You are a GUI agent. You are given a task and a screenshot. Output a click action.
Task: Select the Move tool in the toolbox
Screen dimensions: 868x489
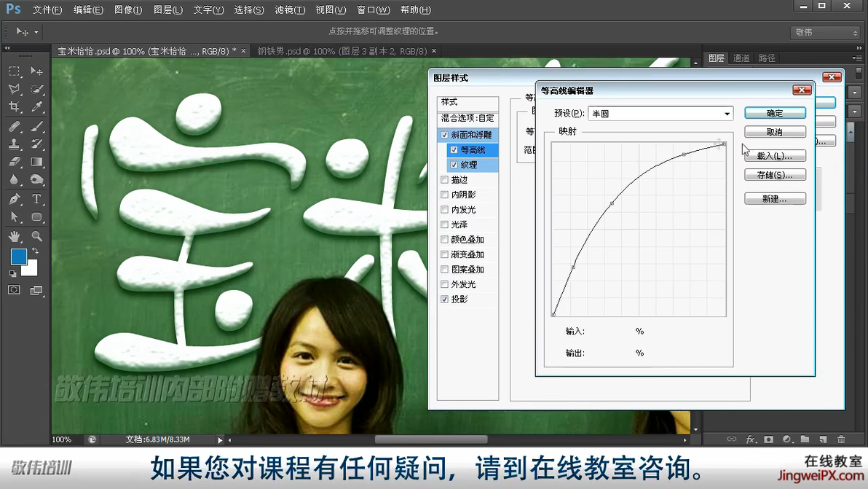(x=36, y=71)
